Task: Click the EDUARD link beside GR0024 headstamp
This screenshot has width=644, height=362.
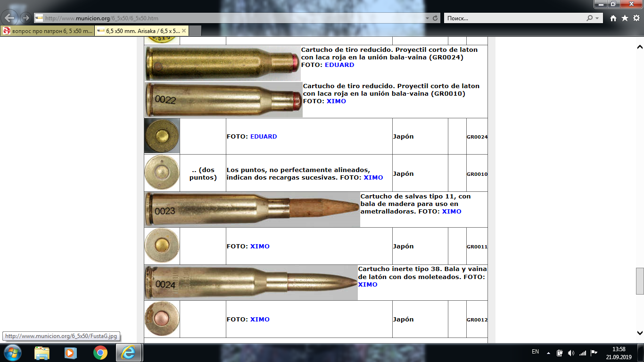Action: click(x=264, y=136)
